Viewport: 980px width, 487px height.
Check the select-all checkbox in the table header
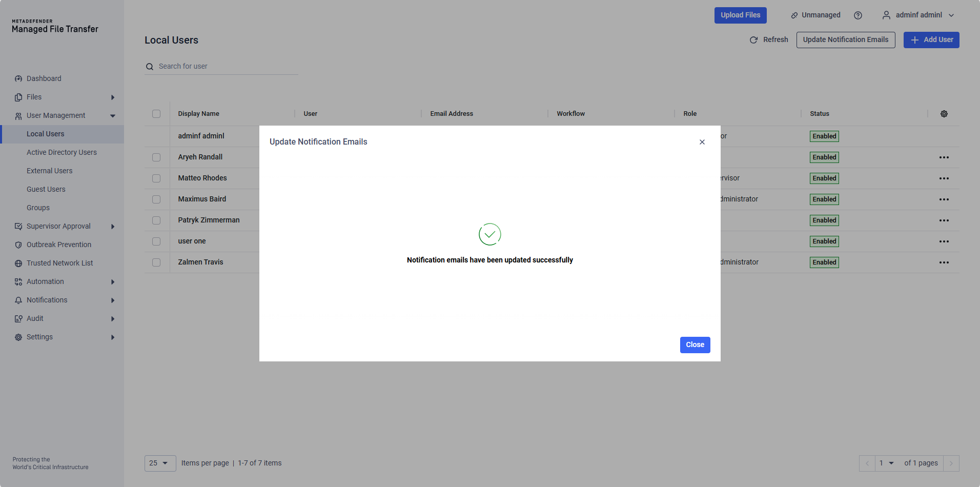tap(156, 114)
